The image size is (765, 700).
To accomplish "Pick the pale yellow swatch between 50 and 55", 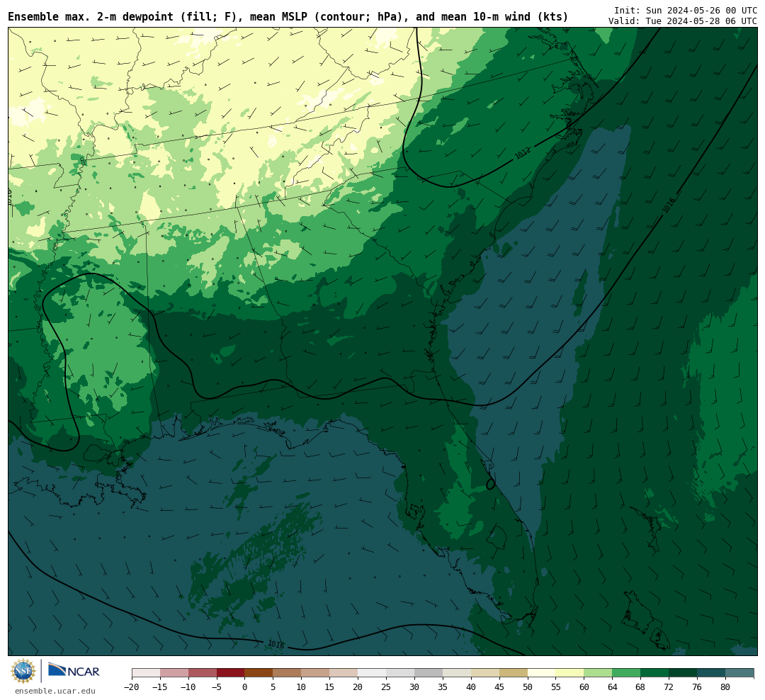I will [542, 673].
